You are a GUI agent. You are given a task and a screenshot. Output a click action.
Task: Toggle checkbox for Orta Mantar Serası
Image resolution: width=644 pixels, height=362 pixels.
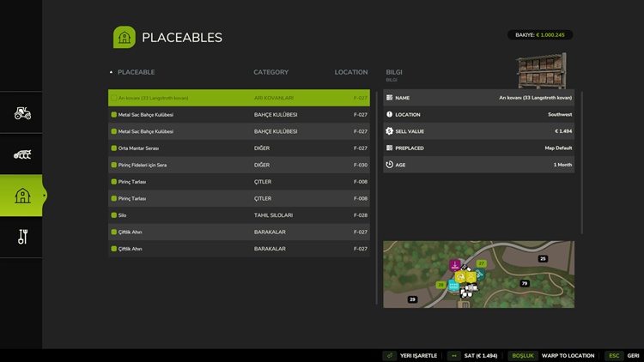pyautogui.click(x=113, y=148)
